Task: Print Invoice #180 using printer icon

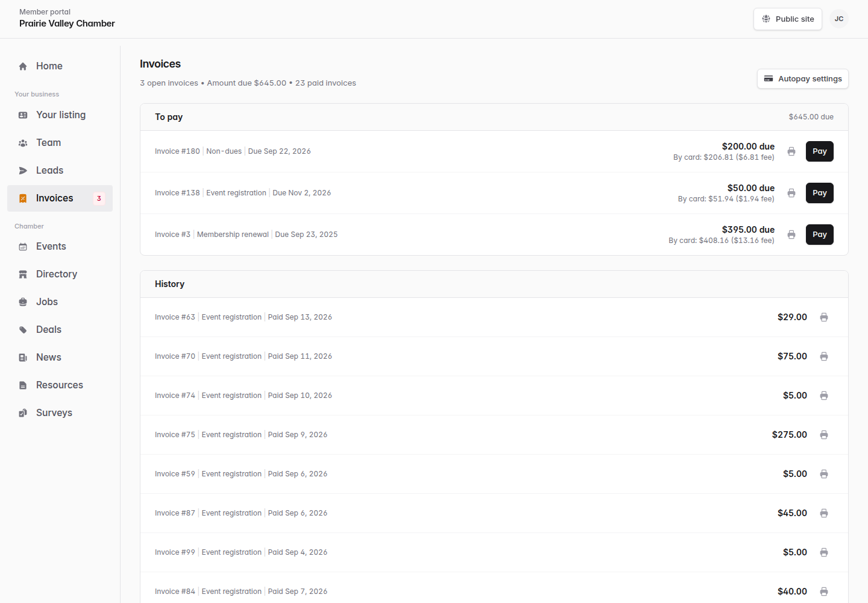Action: pyautogui.click(x=791, y=151)
